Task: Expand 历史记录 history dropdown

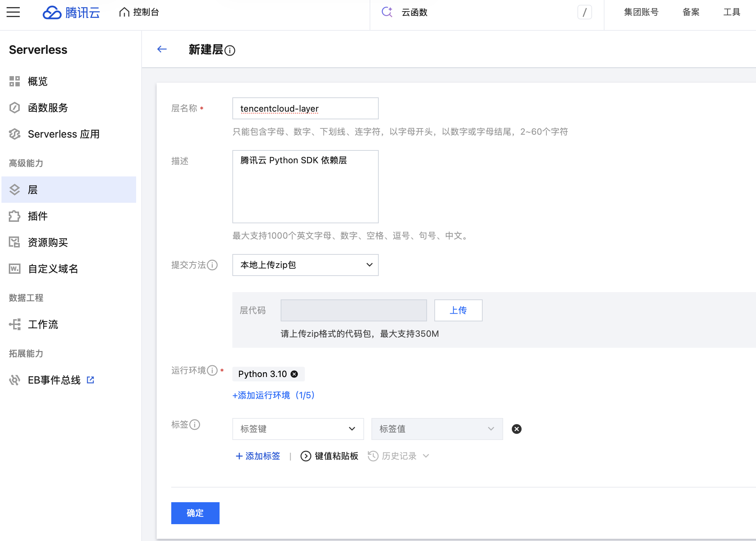Action: [398, 456]
